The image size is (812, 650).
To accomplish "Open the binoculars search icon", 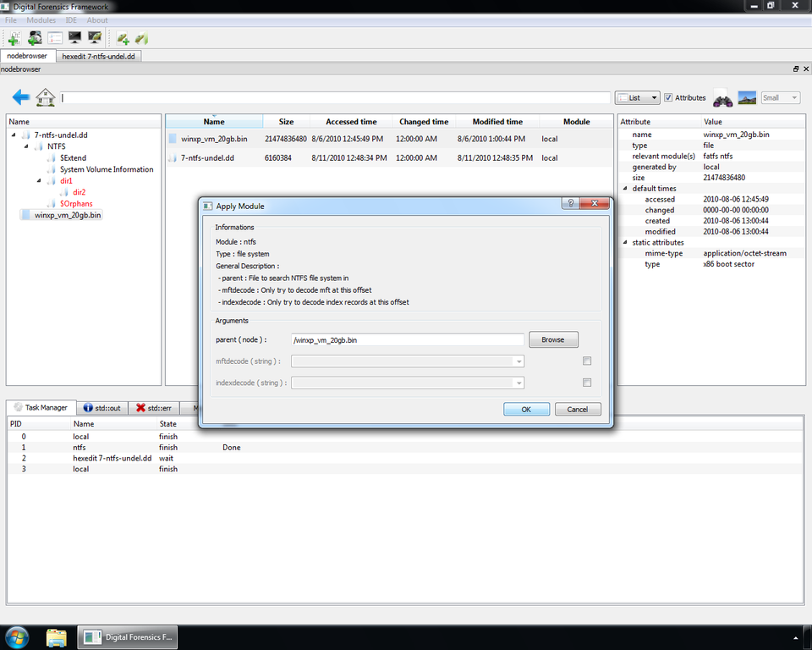I will coord(723,98).
